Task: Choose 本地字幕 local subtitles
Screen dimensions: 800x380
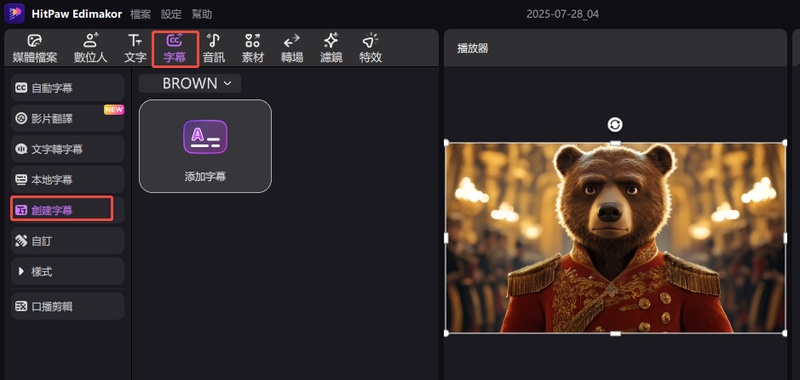Action: click(x=67, y=180)
